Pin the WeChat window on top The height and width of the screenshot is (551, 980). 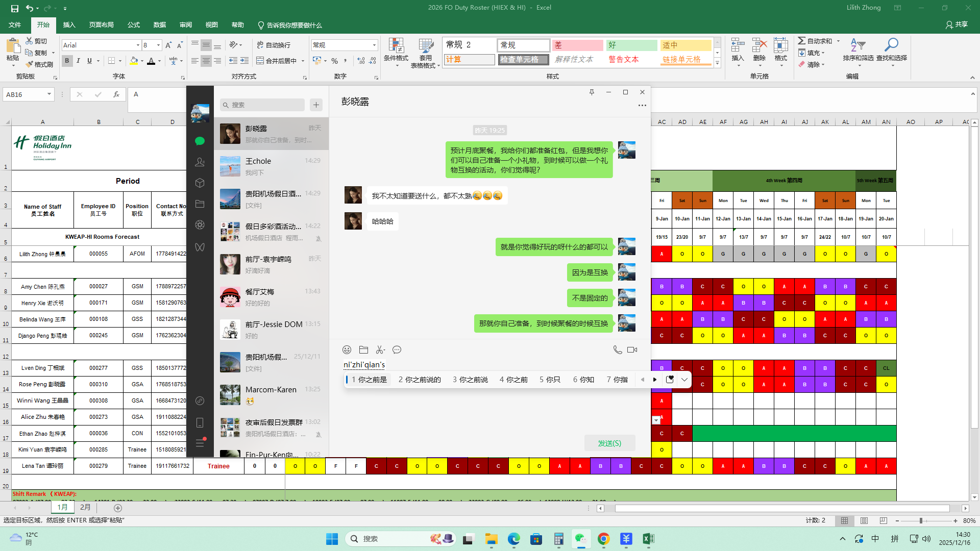point(592,92)
